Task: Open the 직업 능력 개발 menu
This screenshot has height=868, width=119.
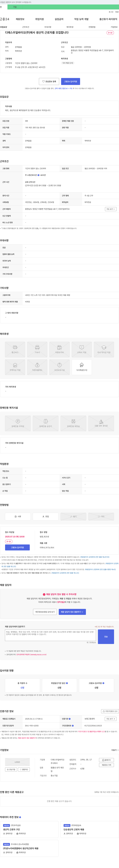Action: coord(81,19)
